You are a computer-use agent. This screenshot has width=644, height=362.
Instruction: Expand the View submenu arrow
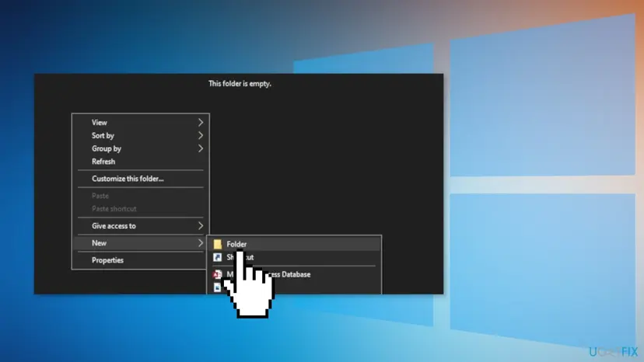tap(201, 122)
